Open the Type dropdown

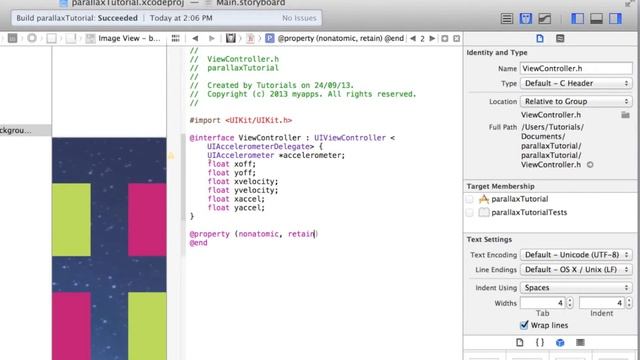[x=576, y=83]
